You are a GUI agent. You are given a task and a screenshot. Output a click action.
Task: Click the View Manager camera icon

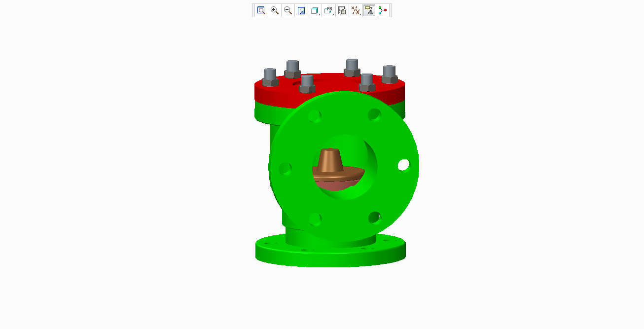click(x=342, y=10)
